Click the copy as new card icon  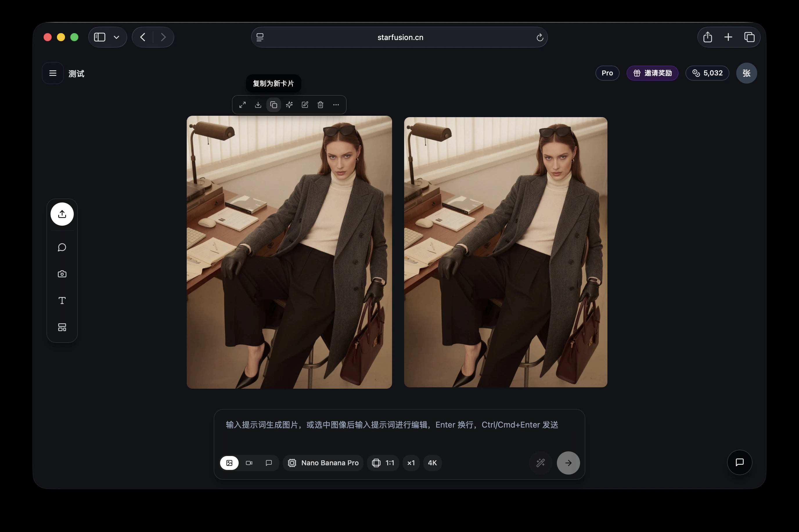coord(274,105)
